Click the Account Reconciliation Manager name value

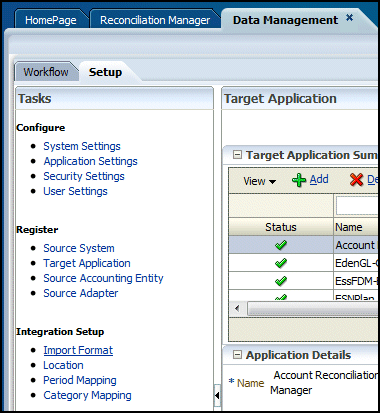click(324, 382)
